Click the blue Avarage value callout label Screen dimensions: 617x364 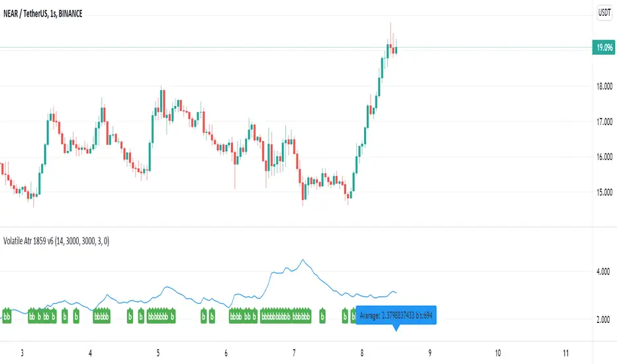[x=396, y=316]
